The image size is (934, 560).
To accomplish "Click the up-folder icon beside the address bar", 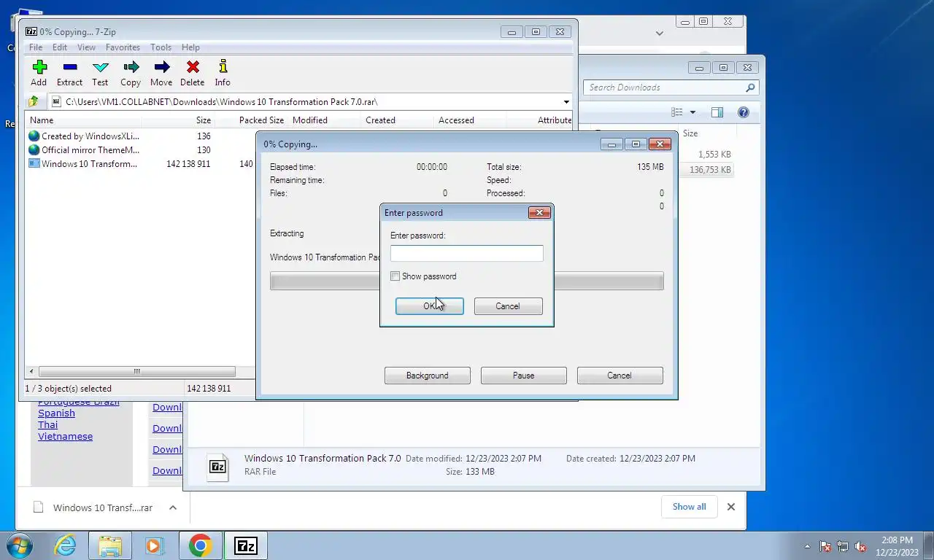I will (x=34, y=101).
